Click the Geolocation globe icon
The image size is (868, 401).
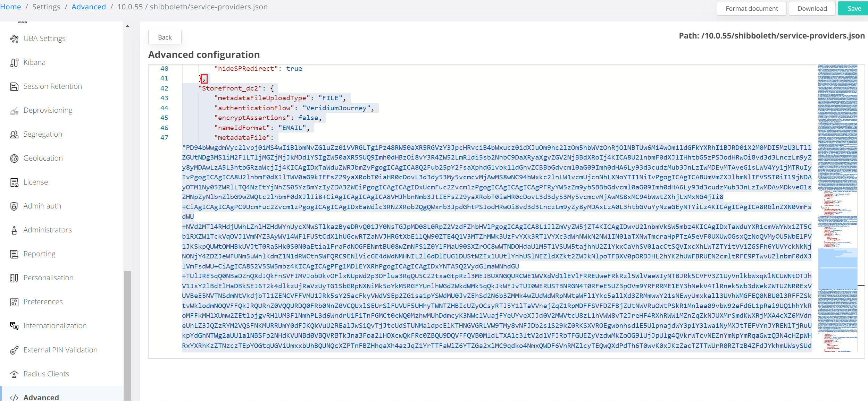pyautogui.click(x=14, y=158)
